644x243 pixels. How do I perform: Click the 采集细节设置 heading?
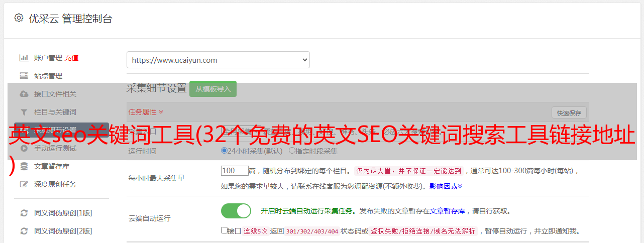click(156, 88)
